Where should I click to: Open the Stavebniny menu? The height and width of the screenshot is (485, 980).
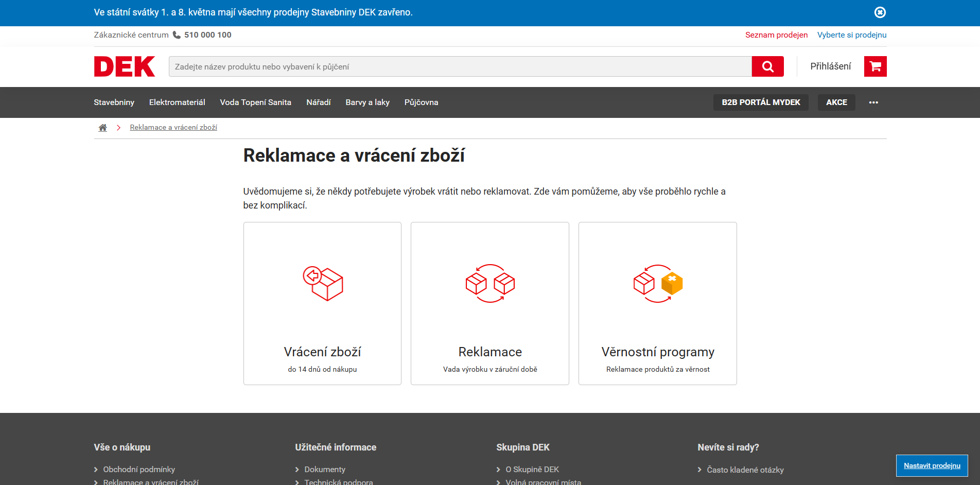click(x=114, y=102)
